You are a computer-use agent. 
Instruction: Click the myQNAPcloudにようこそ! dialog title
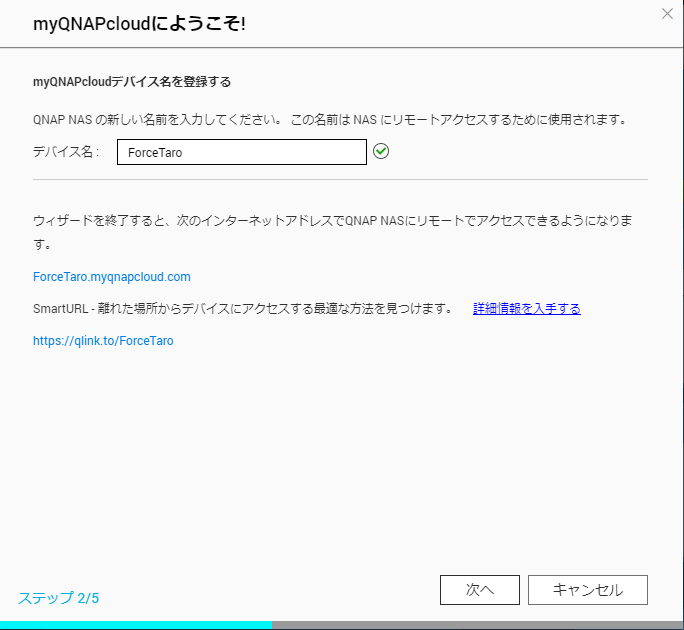click(139, 23)
